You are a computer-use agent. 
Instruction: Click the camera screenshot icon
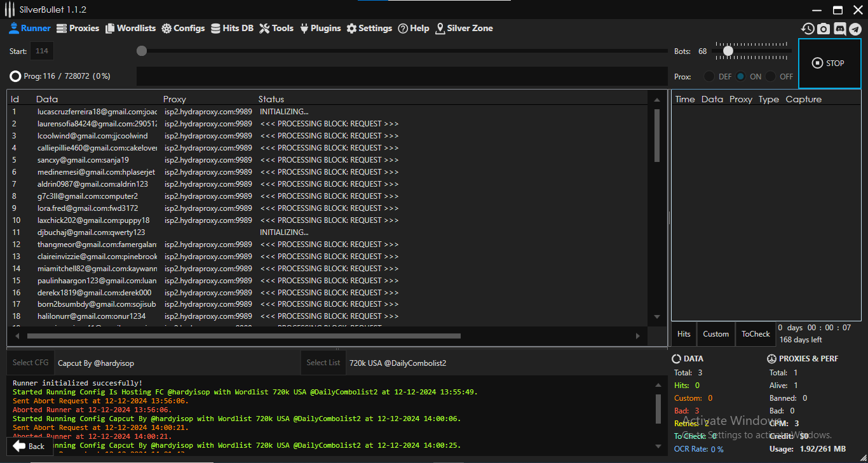click(x=824, y=29)
